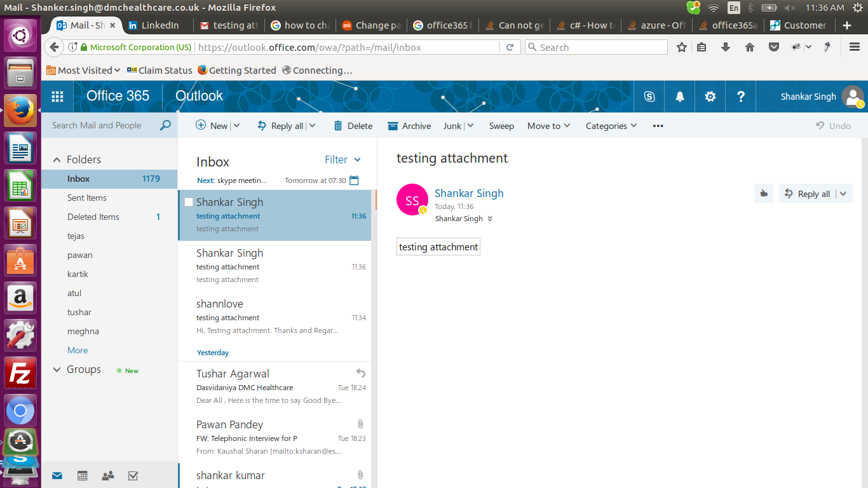Open the Claim Status bookmark
Image resolution: width=868 pixels, height=488 pixels.
point(159,71)
